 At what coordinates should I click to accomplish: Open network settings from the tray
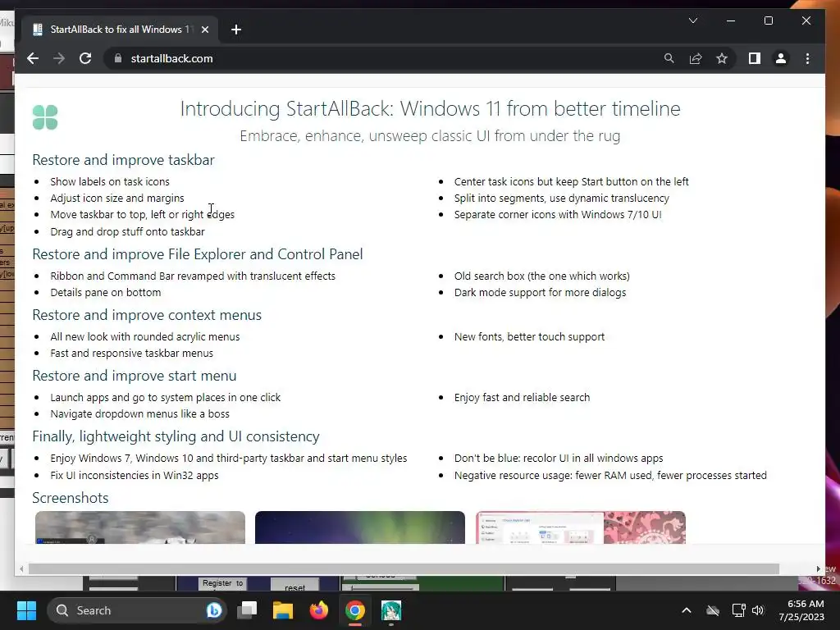739,610
